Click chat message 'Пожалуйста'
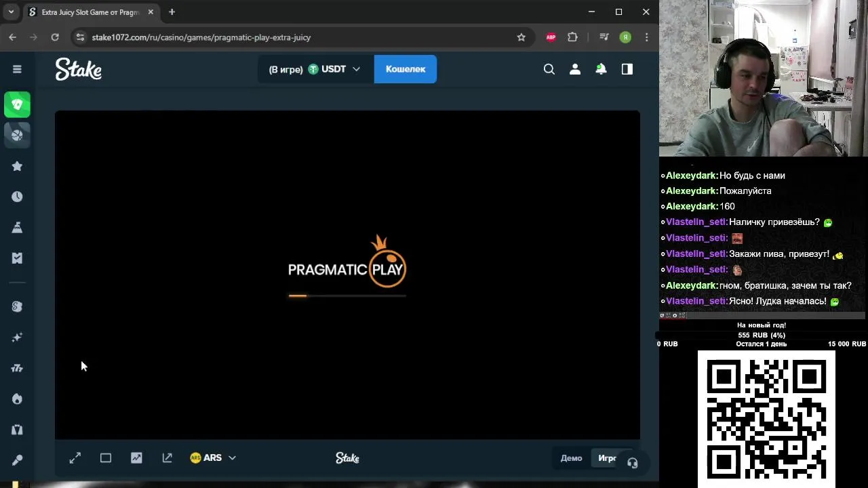 tap(745, 191)
